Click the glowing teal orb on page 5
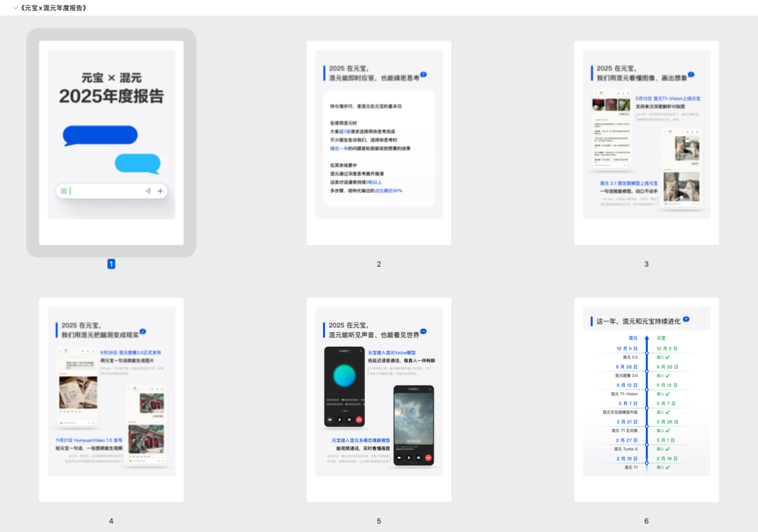This screenshot has width=758, height=532. point(344,375)
